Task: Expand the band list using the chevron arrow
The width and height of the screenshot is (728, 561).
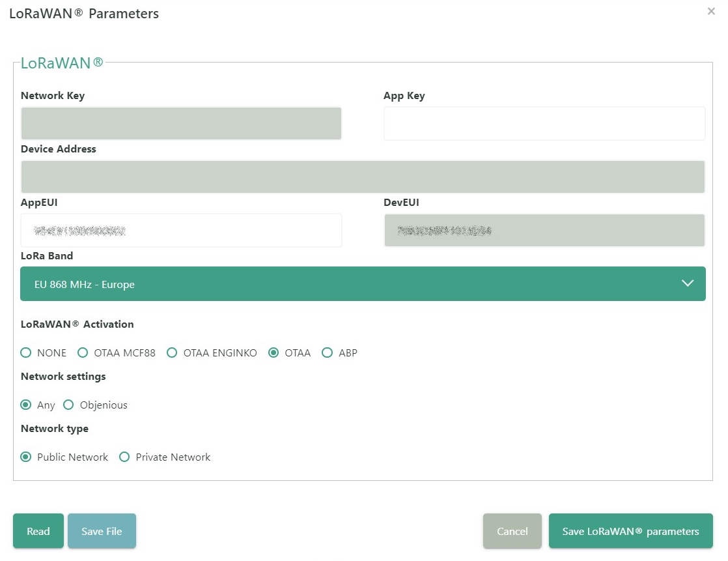Action: [x=688, y=283]
